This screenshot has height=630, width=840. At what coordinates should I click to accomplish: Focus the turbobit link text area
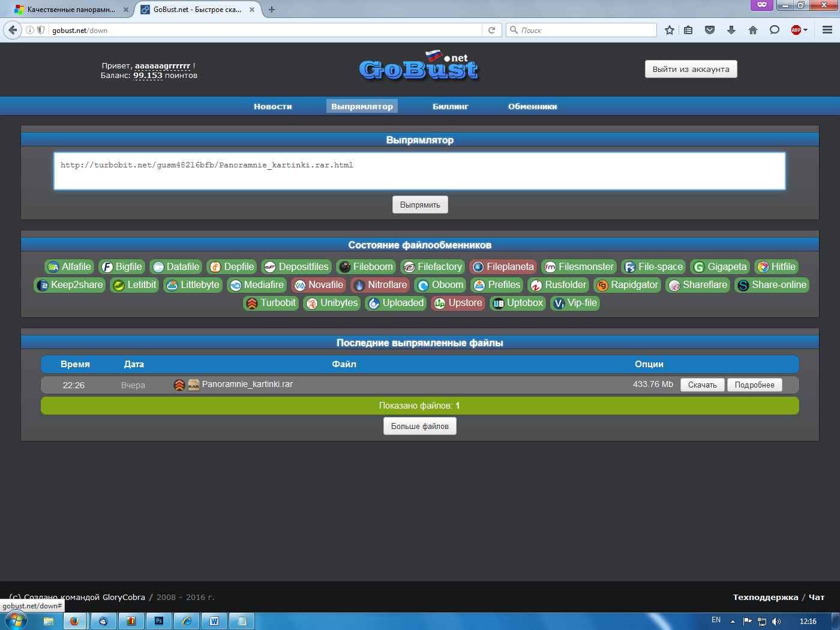click(x=419, y=171)
